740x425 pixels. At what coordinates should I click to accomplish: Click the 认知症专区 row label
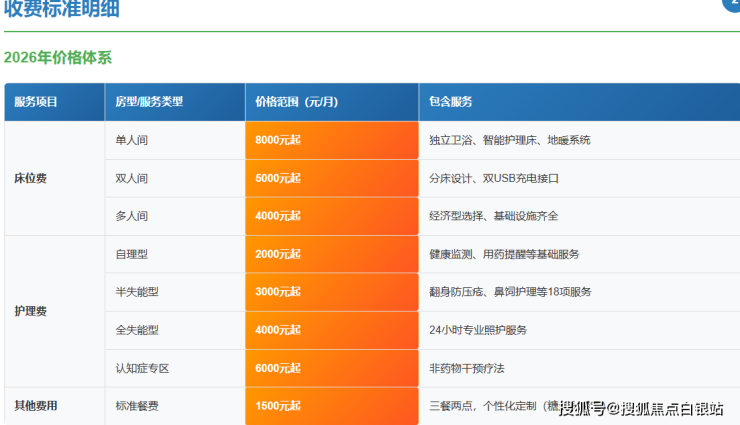[x=143, y=368]
